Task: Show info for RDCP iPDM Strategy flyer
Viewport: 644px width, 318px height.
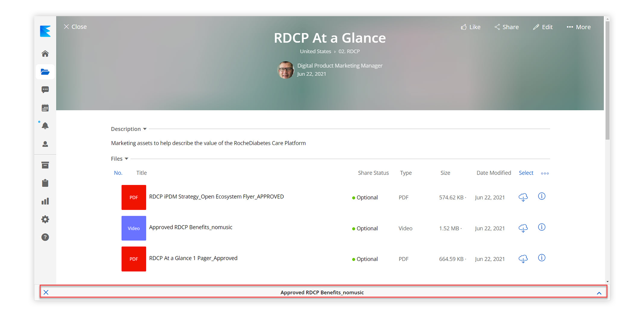Action: [x=542, y=196]
